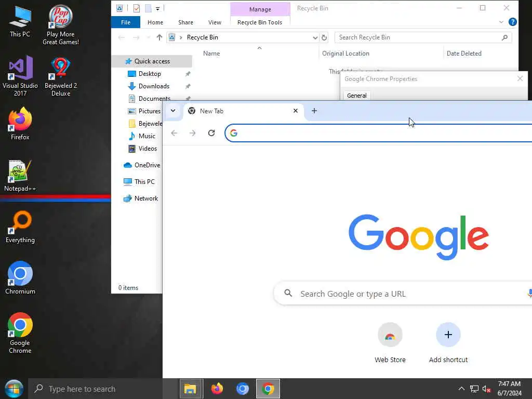532x399 pixels.
Task: Expand the Explorer ribbon chevron
Action: 501,22
